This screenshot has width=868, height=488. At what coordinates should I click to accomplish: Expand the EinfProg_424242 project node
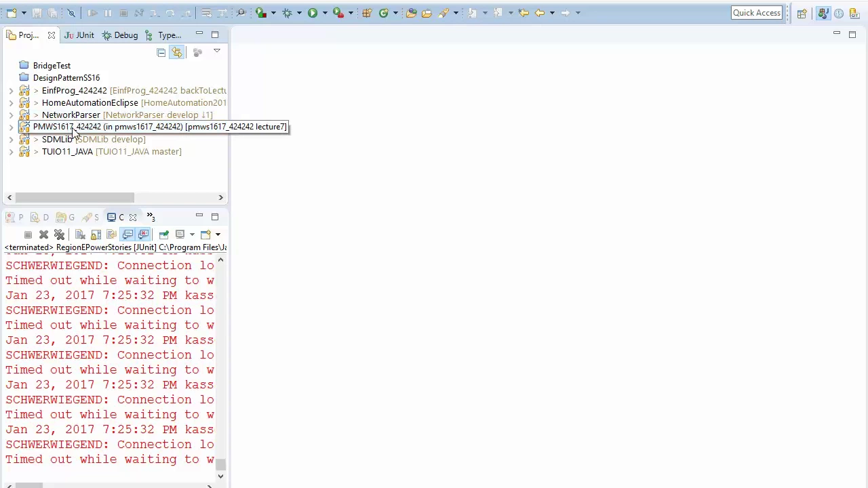[11, 91]
